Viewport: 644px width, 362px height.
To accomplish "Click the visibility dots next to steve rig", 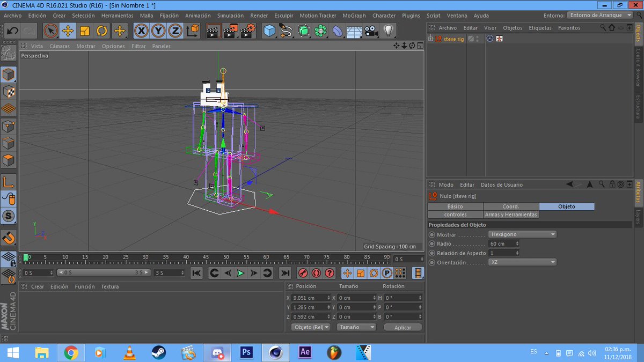I will [477, 39].
